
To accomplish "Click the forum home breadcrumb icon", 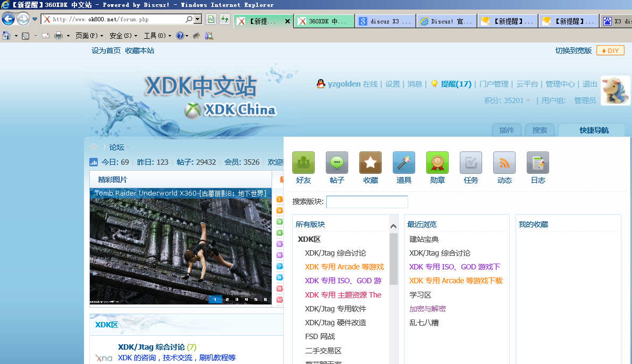I will pos(94,147).
